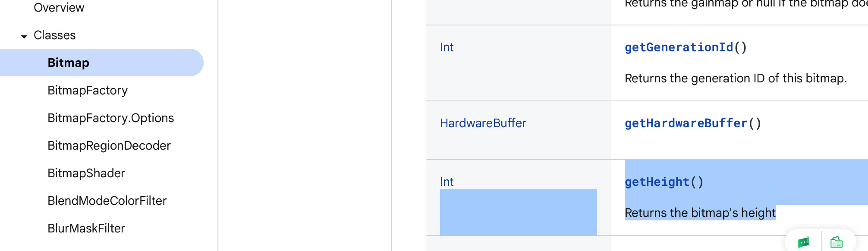Click the green folder collection icon
The image size is (868, 251).
tap(837, 242)
